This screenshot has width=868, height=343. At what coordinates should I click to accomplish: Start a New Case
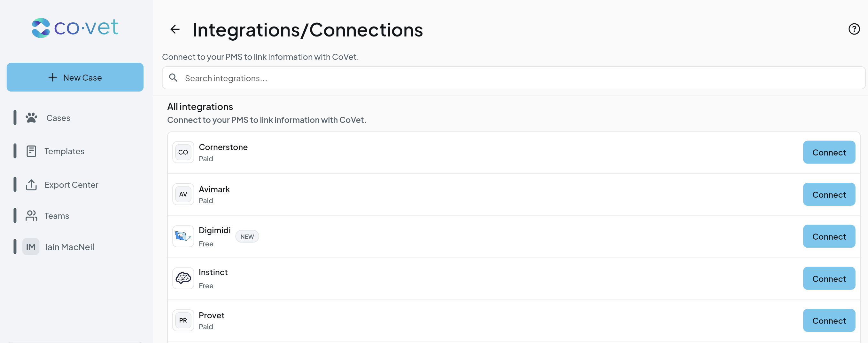[x=75, y=77]
